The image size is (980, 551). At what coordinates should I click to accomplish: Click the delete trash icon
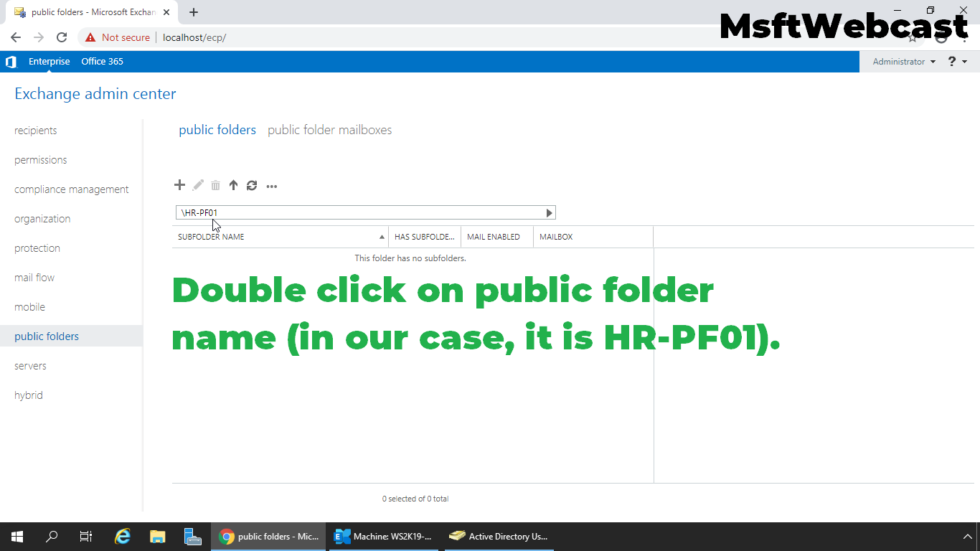point(215,185)
